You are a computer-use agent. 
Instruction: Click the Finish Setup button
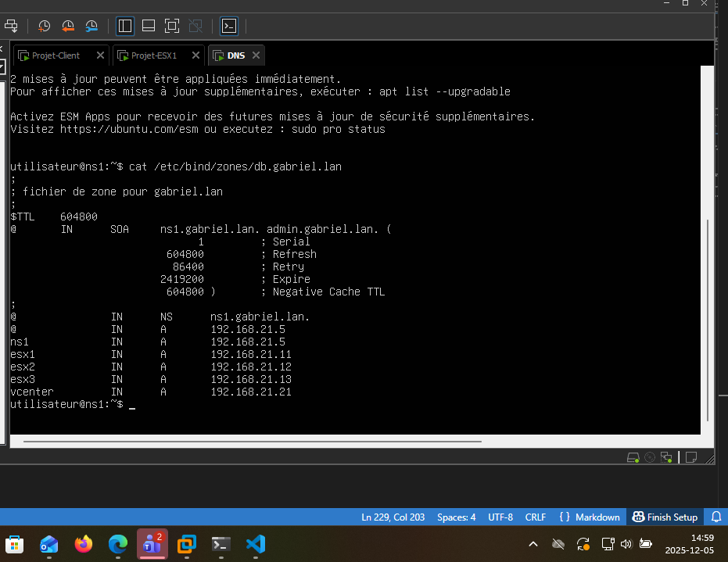(x=665, y=517)
